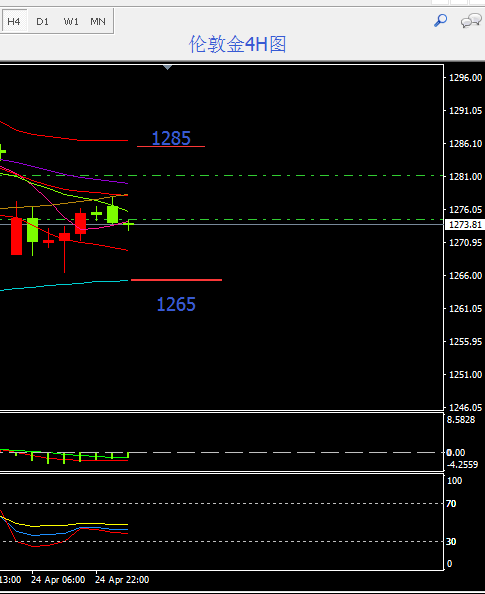This screenshot has height=594, width=485.
Task: Click the 24 Apr 22:00 time label
Action: 122,580
